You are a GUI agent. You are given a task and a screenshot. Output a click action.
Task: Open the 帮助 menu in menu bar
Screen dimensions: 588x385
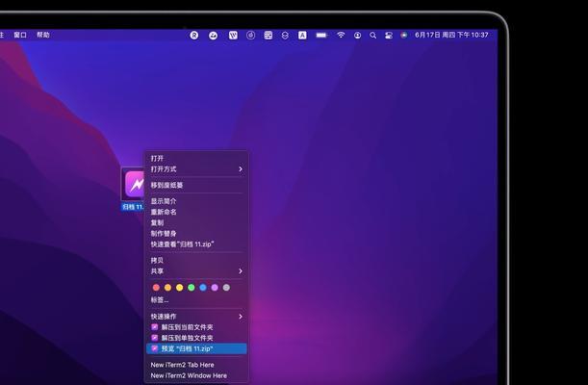43,35
